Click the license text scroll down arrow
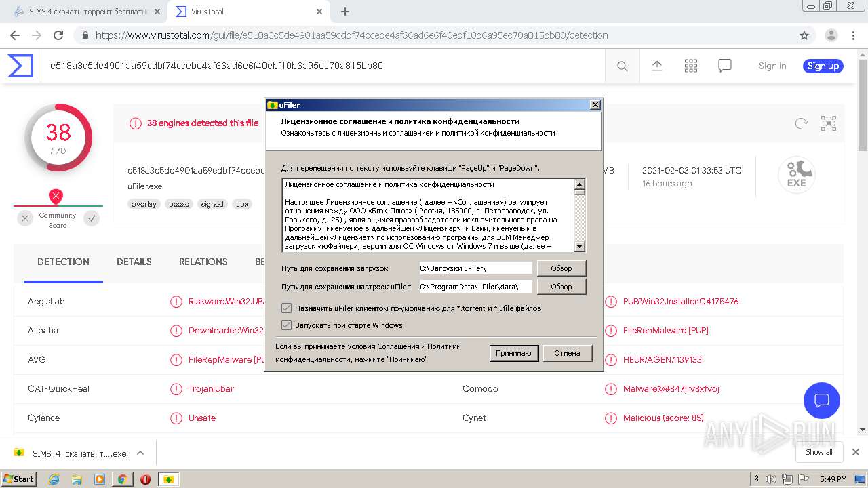The width and height of the screenshot is (868, 488). pyautogui.click(x=580, y=247)
